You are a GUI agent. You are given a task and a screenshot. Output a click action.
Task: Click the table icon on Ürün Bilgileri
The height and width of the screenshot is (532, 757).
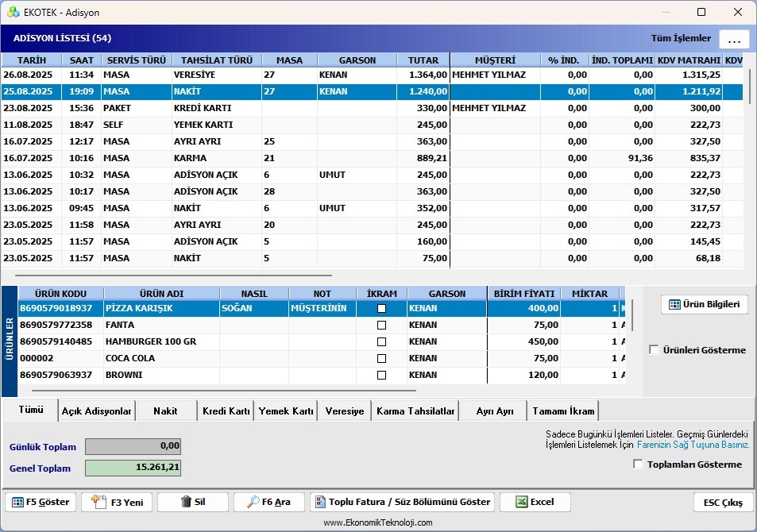[674, 305]
